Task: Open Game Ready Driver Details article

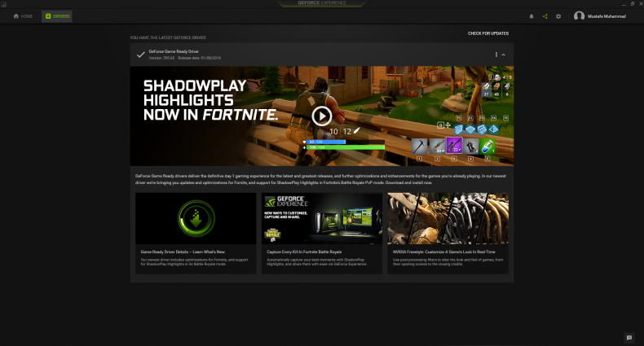Action: click(x=183, y=252)
